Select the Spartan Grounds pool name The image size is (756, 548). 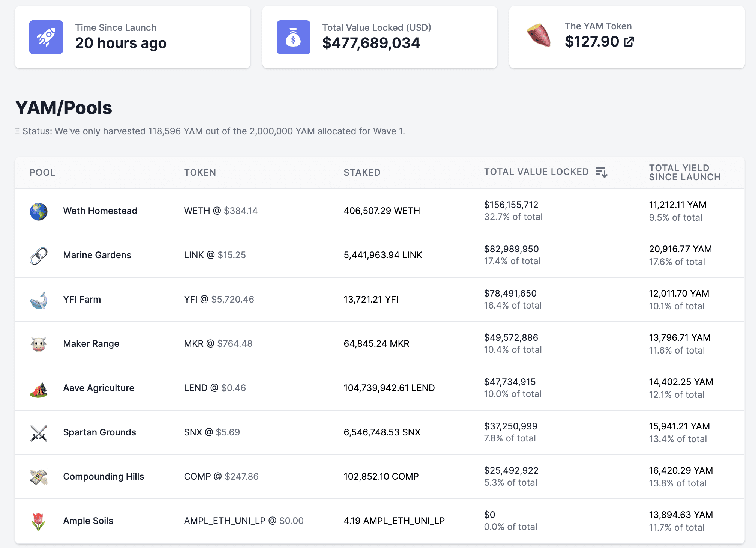(x=99, y=432)
